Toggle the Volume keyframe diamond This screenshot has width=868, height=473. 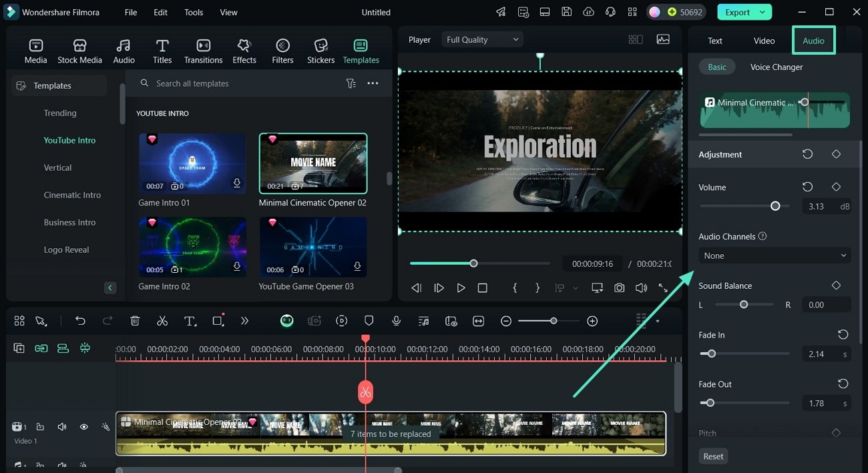[836, 187]
